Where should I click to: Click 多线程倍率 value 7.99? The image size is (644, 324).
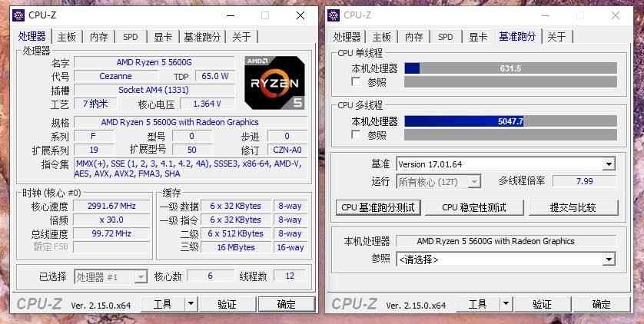tap(585, 181)
